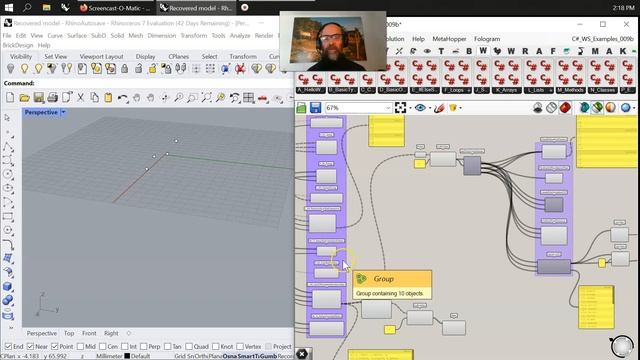Viewport: 640px width, 360px height.
Task: Enable the Quad osnap checkbox
Action: point(189,347)
